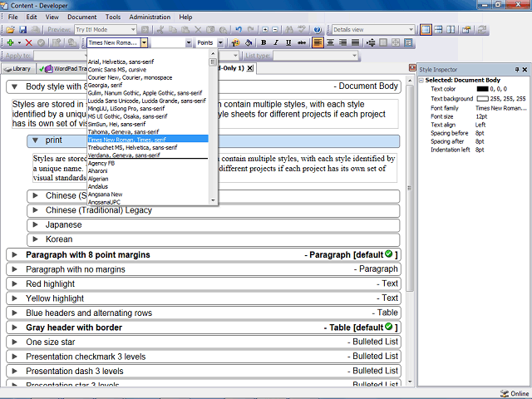
Task: Click the open properties icon near the view buttons
Action: tap(466, 30)
